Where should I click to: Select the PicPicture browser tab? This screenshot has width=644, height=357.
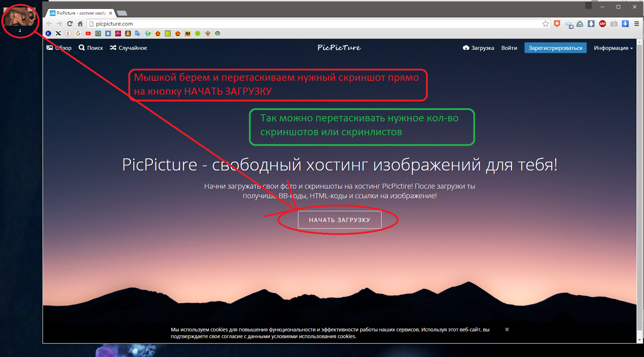pos(81,13)
